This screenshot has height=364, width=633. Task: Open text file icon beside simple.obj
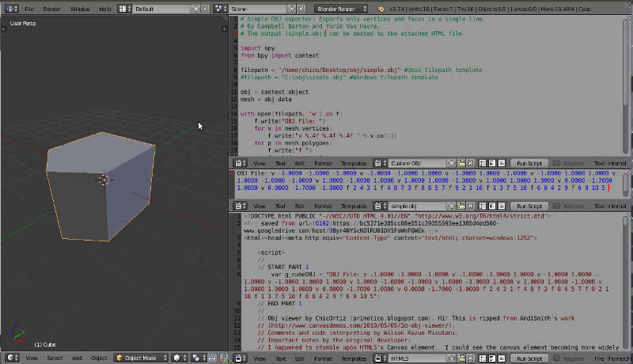click(x=461, y=206)
